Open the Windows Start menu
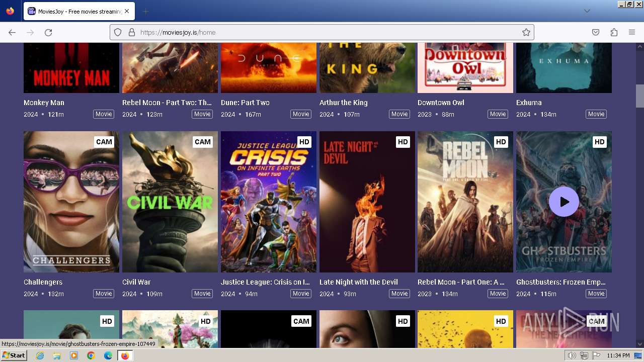Image resolution: width=644 pixels, height=362 pixels. (14, 355)
